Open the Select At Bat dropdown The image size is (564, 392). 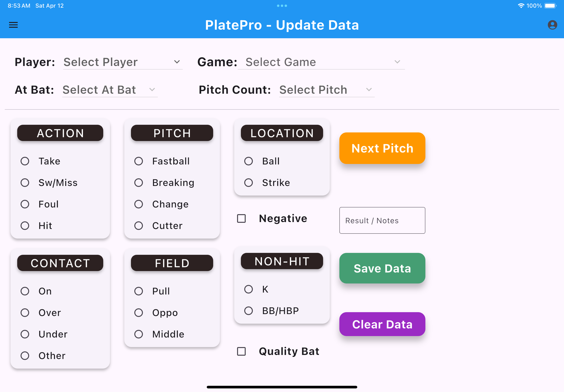(109, 90)
